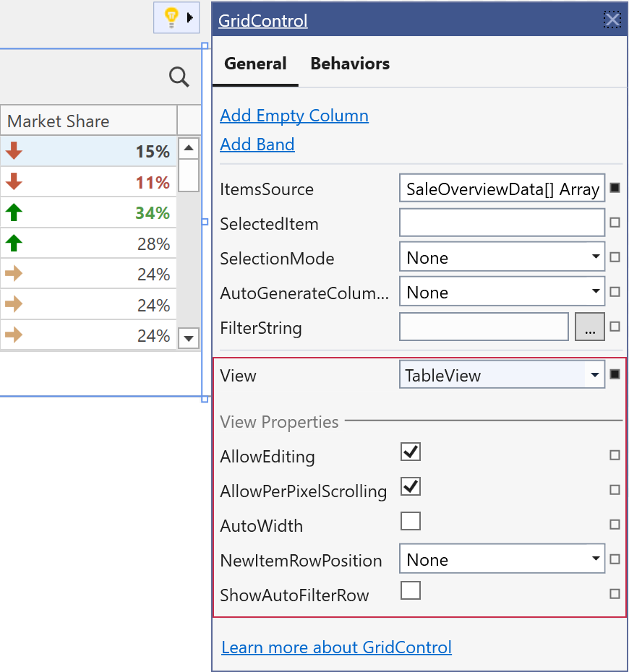This screenshot has height=672, width=629.
Task: Open the NewItemRowPosition dropdown
Action: (x=502, y=559)
